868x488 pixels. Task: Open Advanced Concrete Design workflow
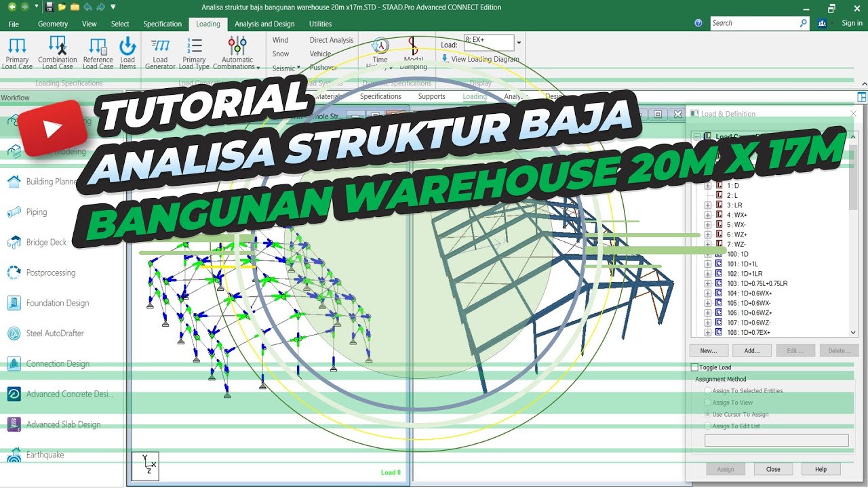tap(60, 394)
